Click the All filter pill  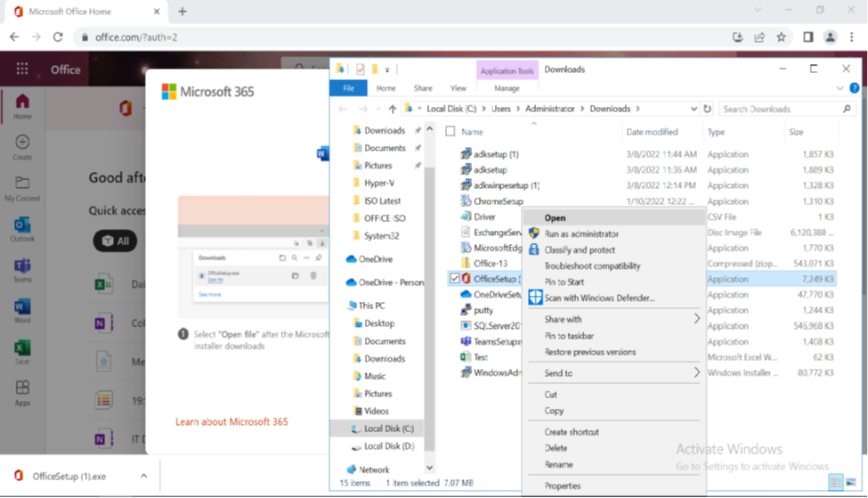115,241
